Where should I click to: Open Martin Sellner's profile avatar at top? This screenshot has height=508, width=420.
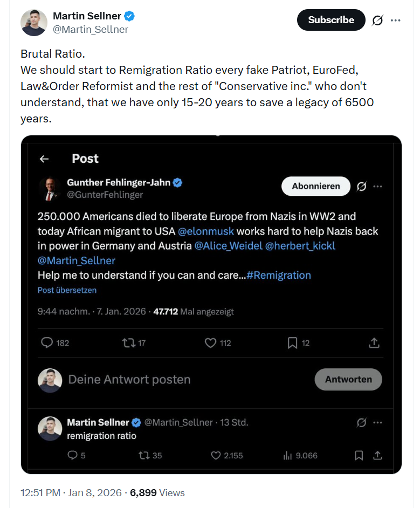[x=34, y=23]
